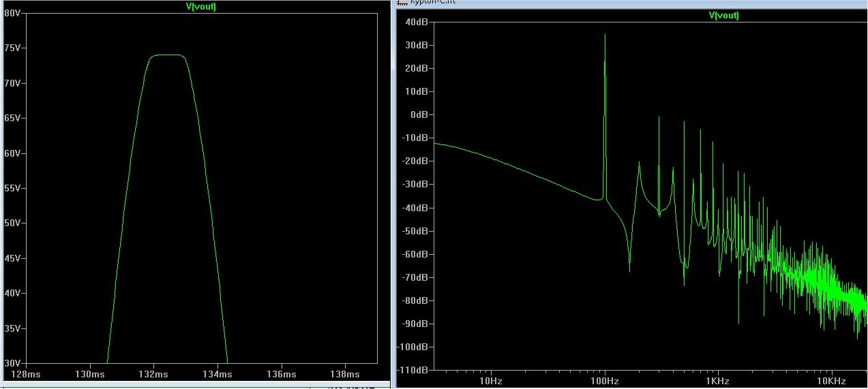This screenshot has height=389, width=868.
Task: Click the 138ms label on the time axis
Action: click(x=344, y=374)
